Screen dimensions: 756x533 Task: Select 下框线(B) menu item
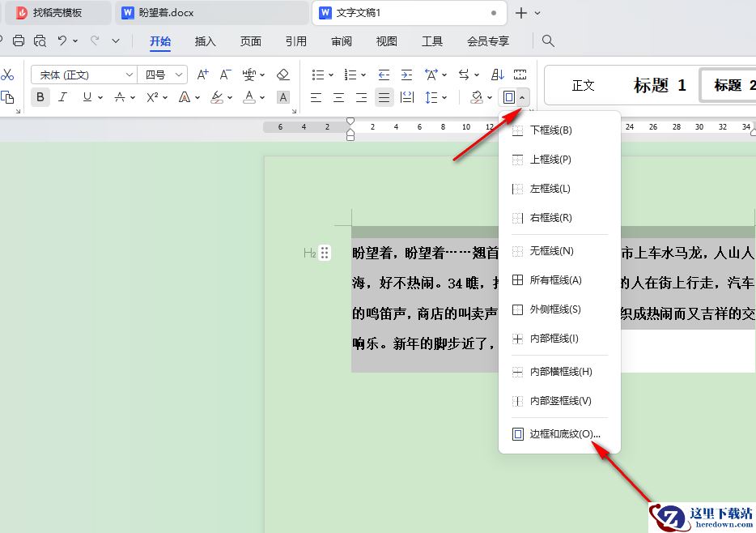[x=559, y=130]
